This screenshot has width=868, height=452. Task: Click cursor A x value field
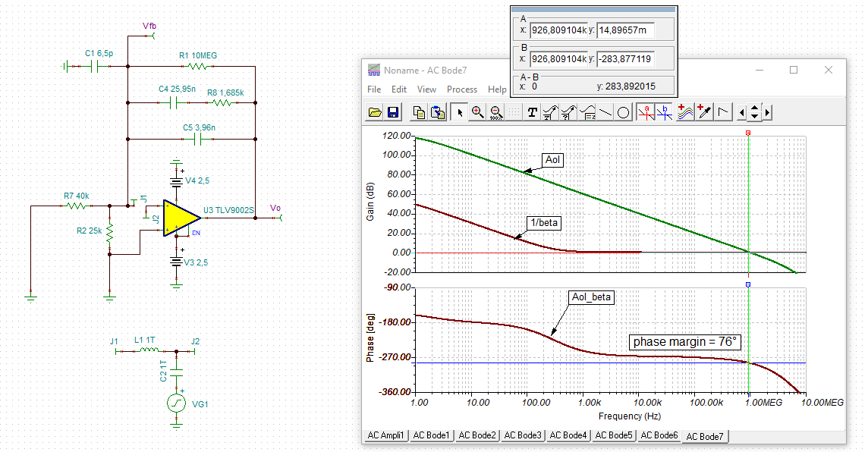(x=558, y=30)
